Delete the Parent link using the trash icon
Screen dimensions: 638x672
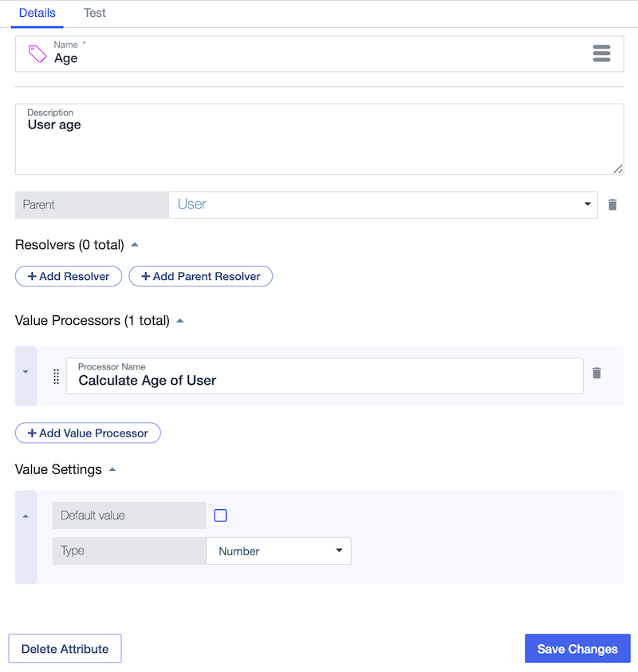(612, 204)
